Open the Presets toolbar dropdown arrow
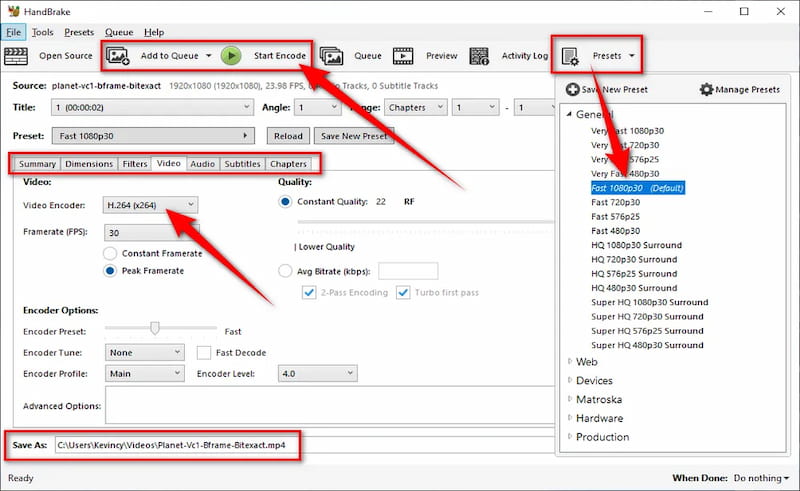This screenshot has width=800, height=491. click(x=632, y=56)
